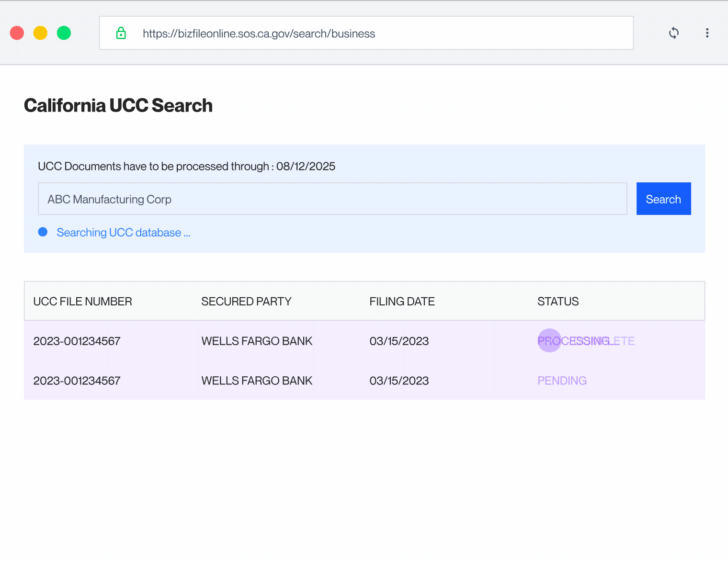The width and height of the screenshot is (728, 561).
Task: Click the blue loading indicator dot
Action: pos(43,232)
